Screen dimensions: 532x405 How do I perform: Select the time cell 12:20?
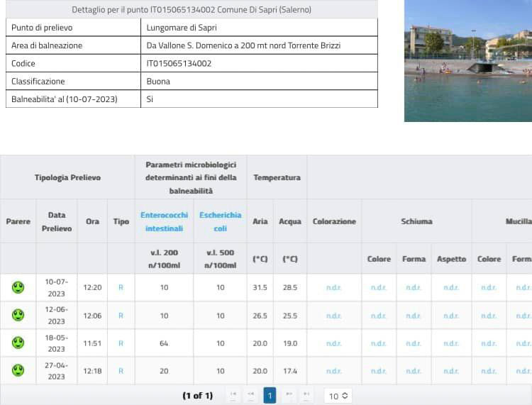(x=92, y=288)
